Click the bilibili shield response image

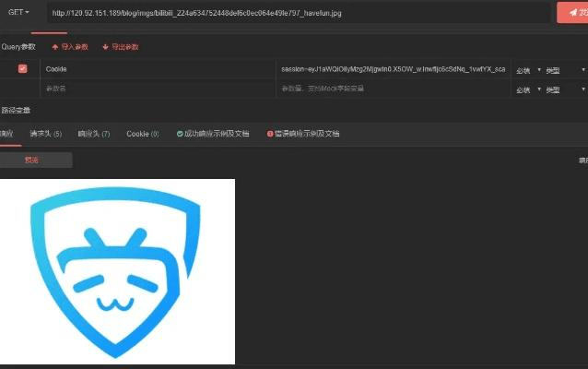click(x=117, y=271)
